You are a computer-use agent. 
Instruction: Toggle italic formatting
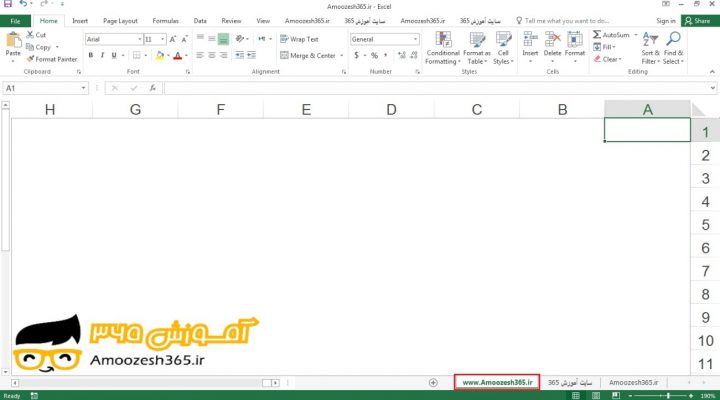pos(102,55)
